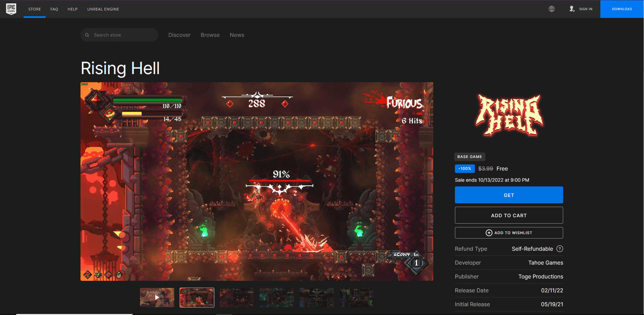The height and width of the screenshot is (315, 644).
Task: Go to the Unreal Engine page
Action: [x=103, y=9]
